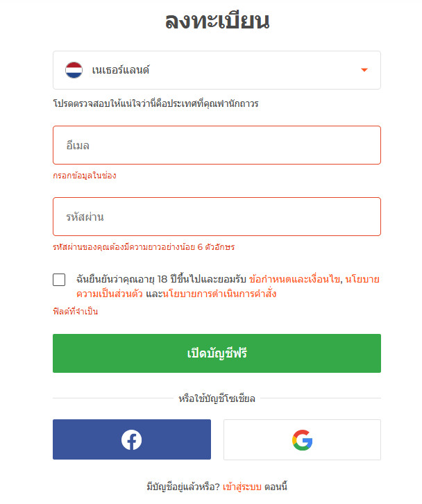Click the หรือใช้บัญชีโซเชียล divider text

tap(217, 398)
